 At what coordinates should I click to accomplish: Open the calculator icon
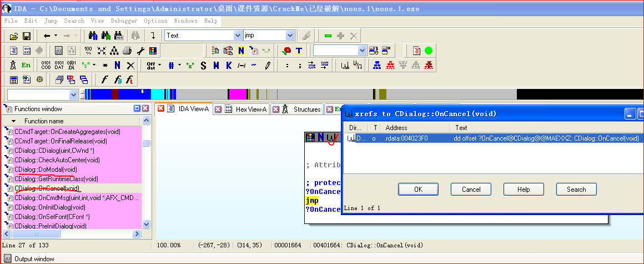14,80
